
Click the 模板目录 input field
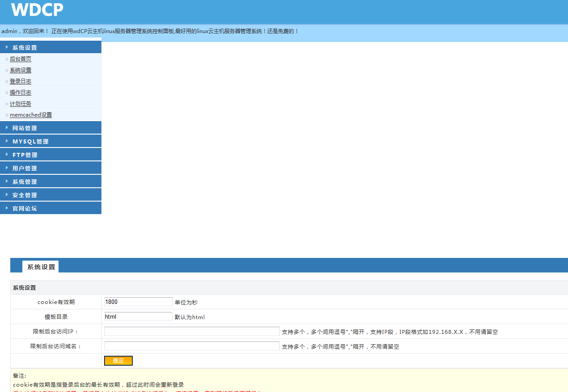click(138, 316)
